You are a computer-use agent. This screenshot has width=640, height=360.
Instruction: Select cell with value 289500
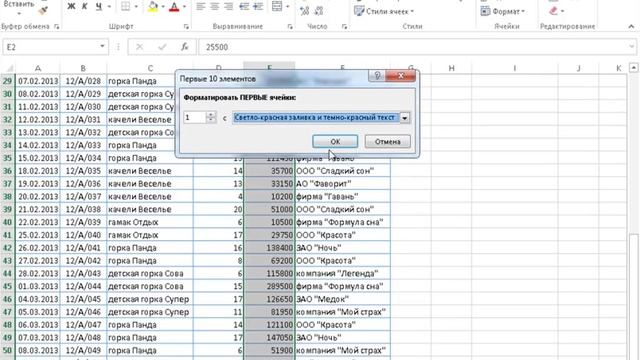click(269, 286)
